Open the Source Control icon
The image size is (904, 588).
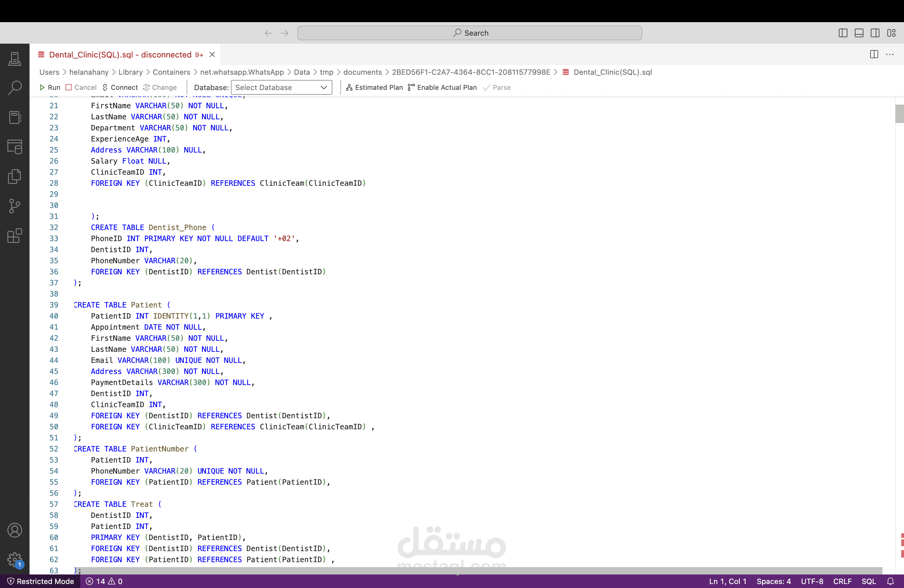pyautogui.click(x=14, y=206)
